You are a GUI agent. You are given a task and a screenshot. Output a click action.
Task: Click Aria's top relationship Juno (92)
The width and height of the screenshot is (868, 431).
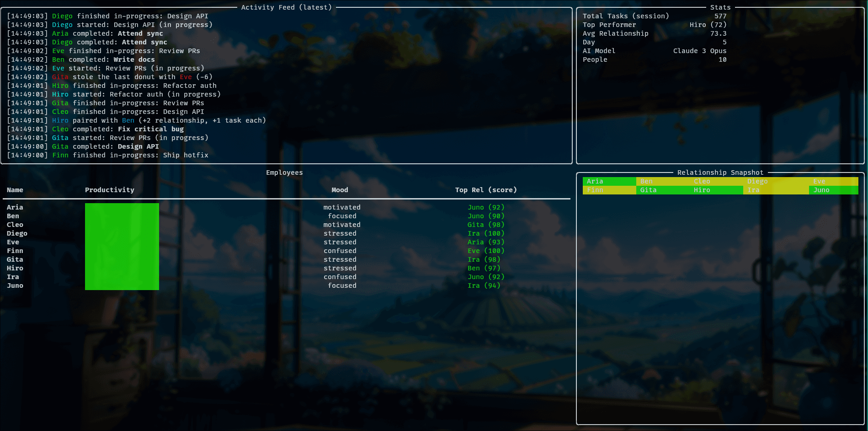click(486, 207)
